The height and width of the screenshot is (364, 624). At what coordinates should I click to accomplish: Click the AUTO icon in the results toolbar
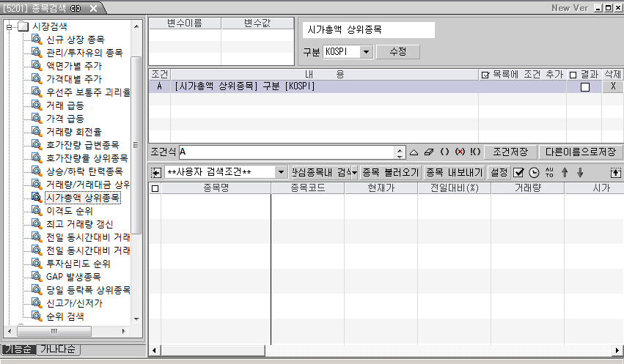[x=549, y=173]
